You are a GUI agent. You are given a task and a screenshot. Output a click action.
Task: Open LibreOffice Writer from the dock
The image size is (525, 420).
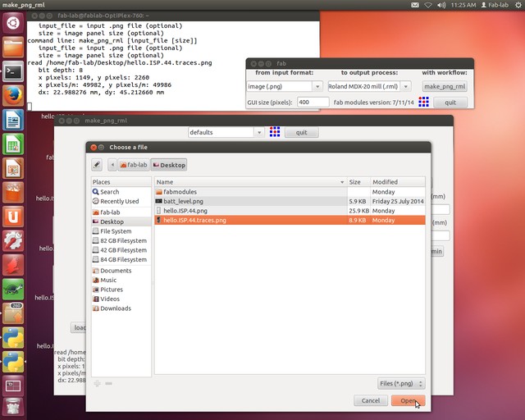coord(13,120)
